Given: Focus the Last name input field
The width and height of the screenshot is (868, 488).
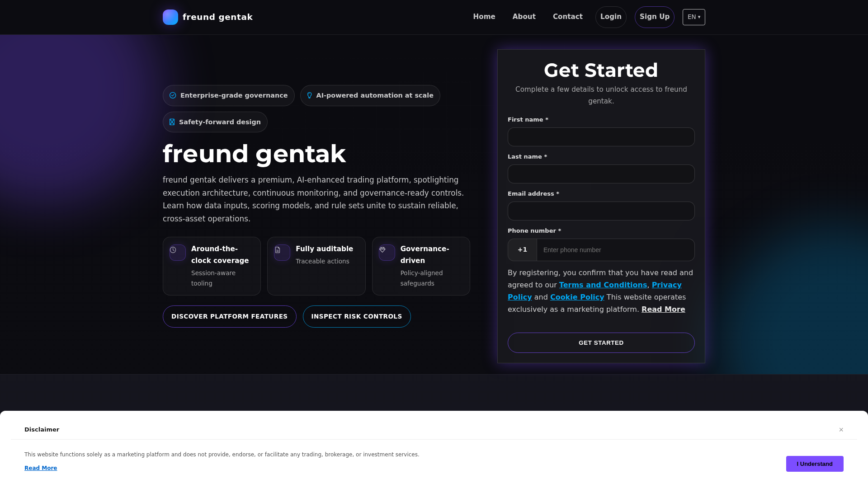Looking at the screenshot, I should pyautogui.click(x=601, y=174).
